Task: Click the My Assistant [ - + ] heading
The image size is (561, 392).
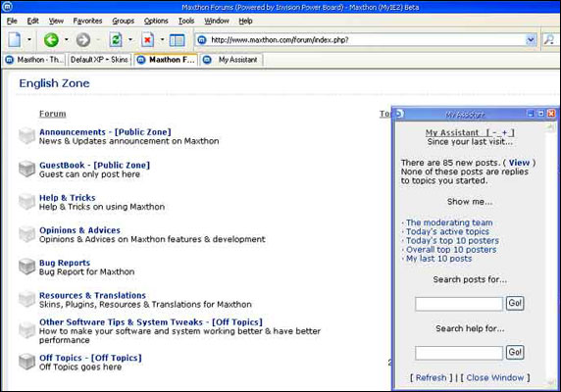Action: (470, 132)
